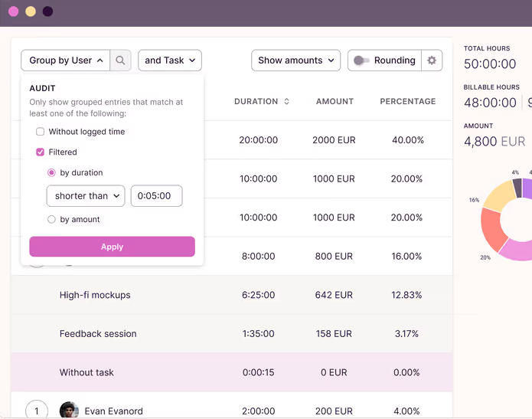
Task: Click the 48:00:00 billable hours value
Action: pyautogui.click(x=490, y=103)
